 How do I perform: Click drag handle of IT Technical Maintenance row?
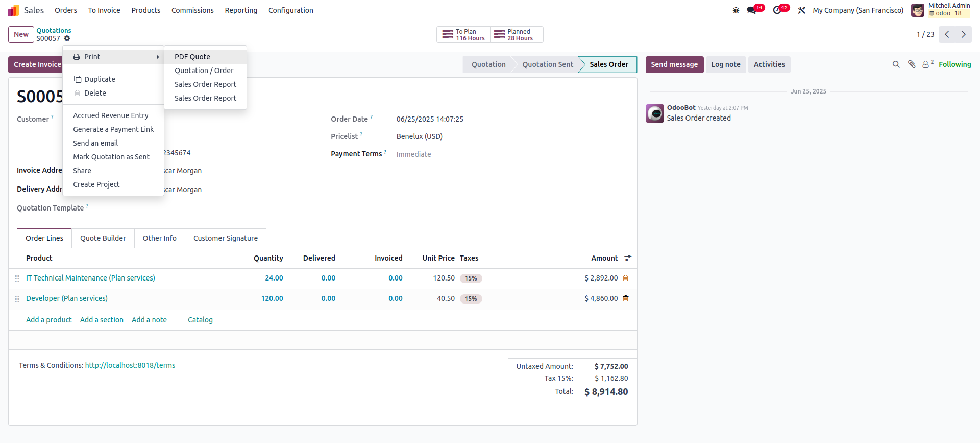click(17, 278)
